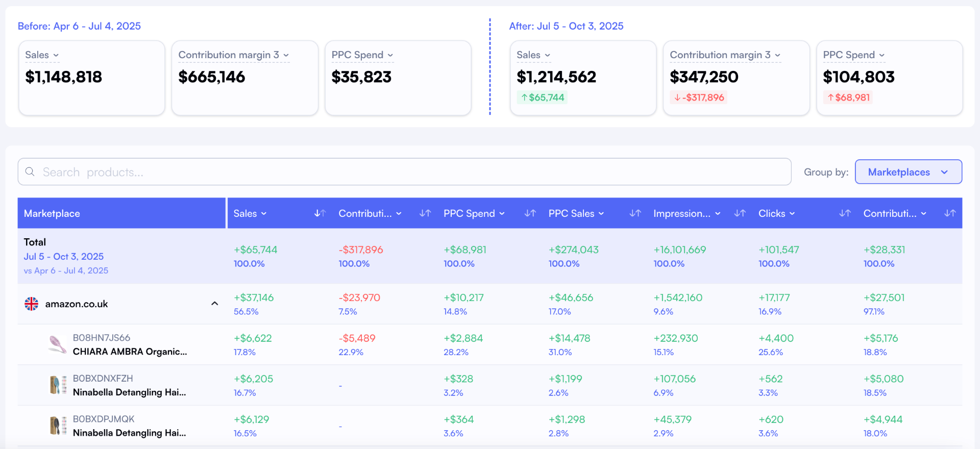Select the amazon.co.uk marketplace name
This screenshot has width=980, height=449.
pyautogui.click(x=77, y=304)
